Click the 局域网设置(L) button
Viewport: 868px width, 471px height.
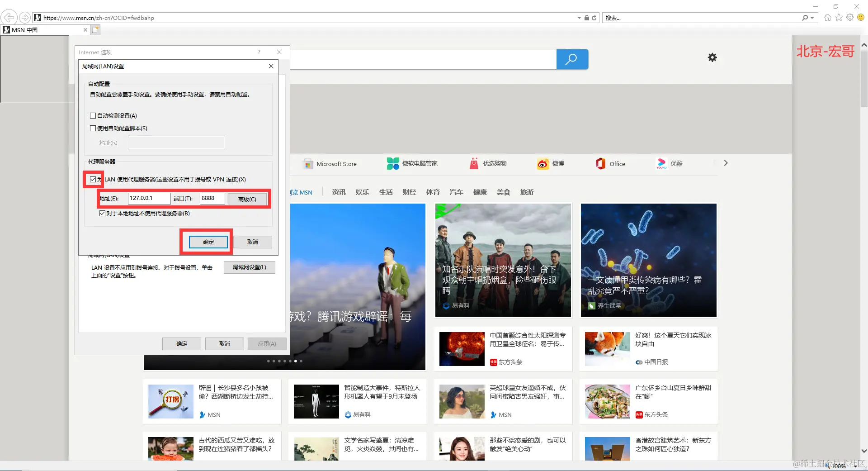250,267
